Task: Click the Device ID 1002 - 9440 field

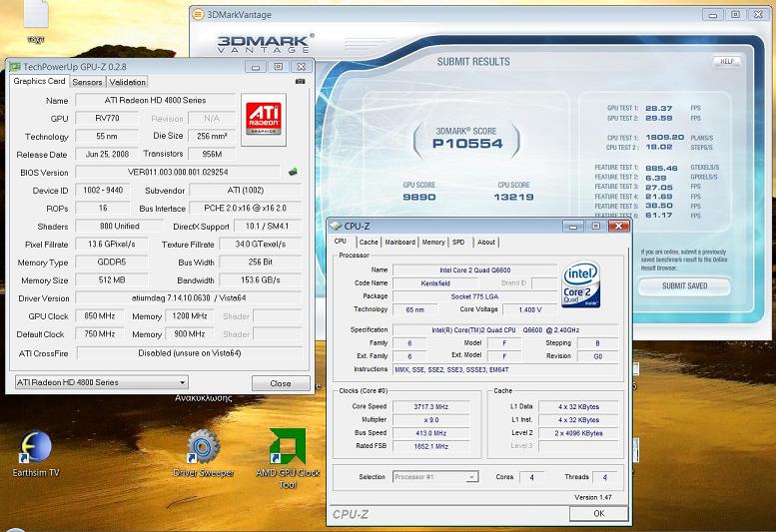Action: point(103,190)
